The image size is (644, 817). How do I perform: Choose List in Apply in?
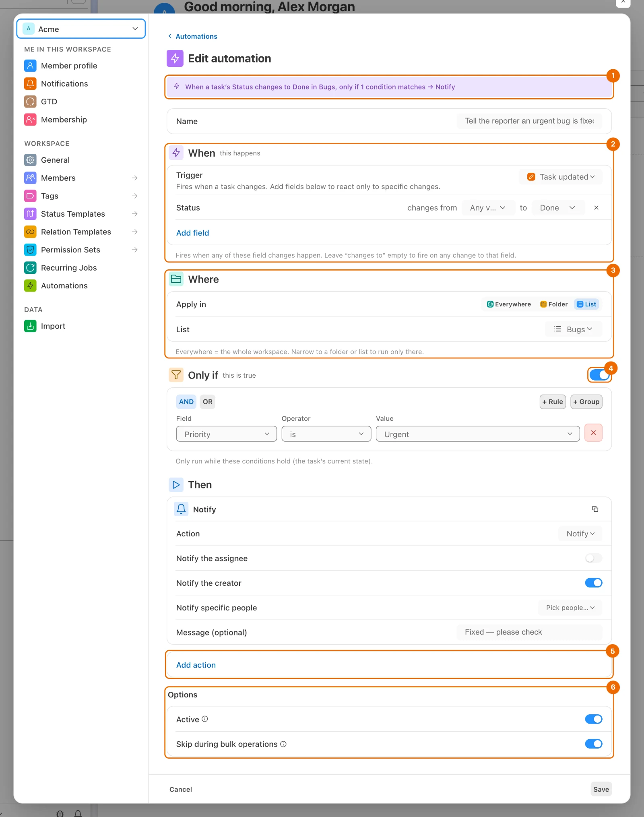tap(587, 304)
